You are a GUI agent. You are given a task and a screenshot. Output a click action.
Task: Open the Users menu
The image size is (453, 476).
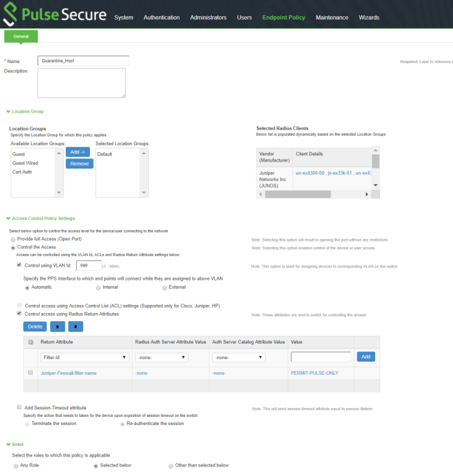click(244, 18)
